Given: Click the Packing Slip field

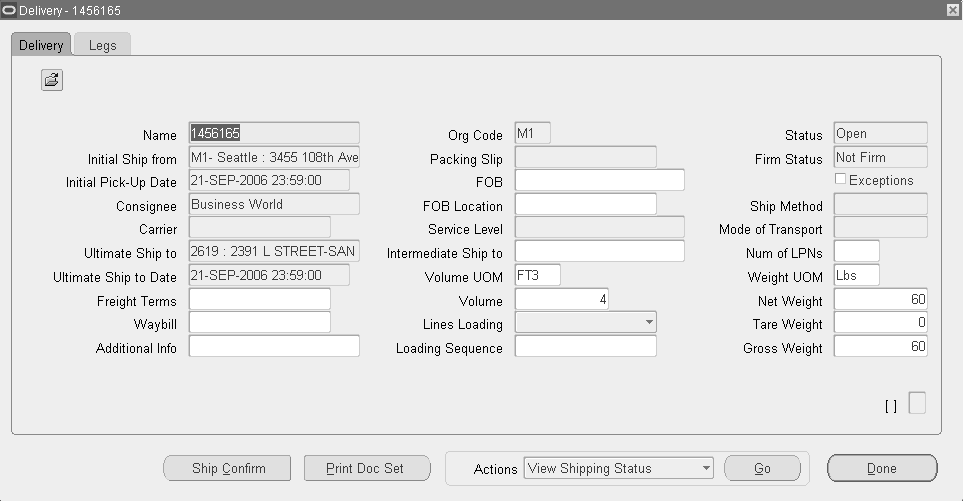Looking at the screenshot, I should tap(585, 157).
